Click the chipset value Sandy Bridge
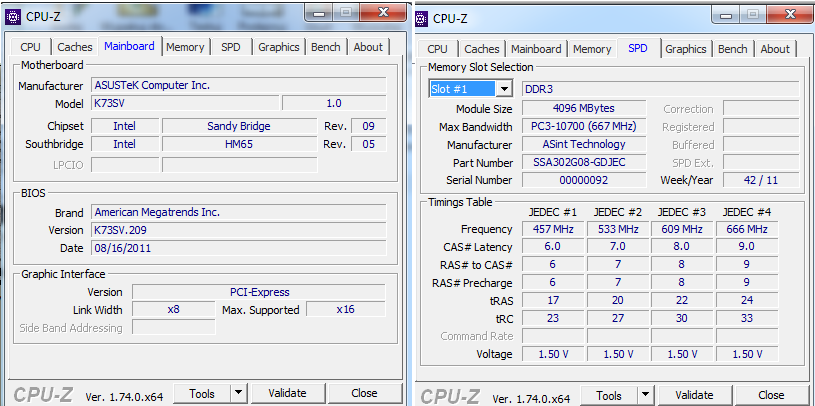The height and width of the screenshot is (406, 815). coord(239,126)
